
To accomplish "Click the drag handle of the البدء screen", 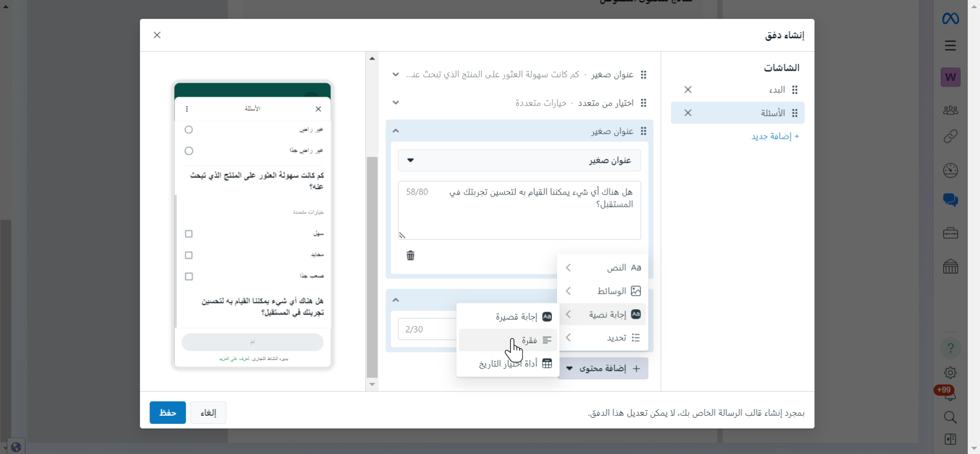I will (x=795, y=90).
